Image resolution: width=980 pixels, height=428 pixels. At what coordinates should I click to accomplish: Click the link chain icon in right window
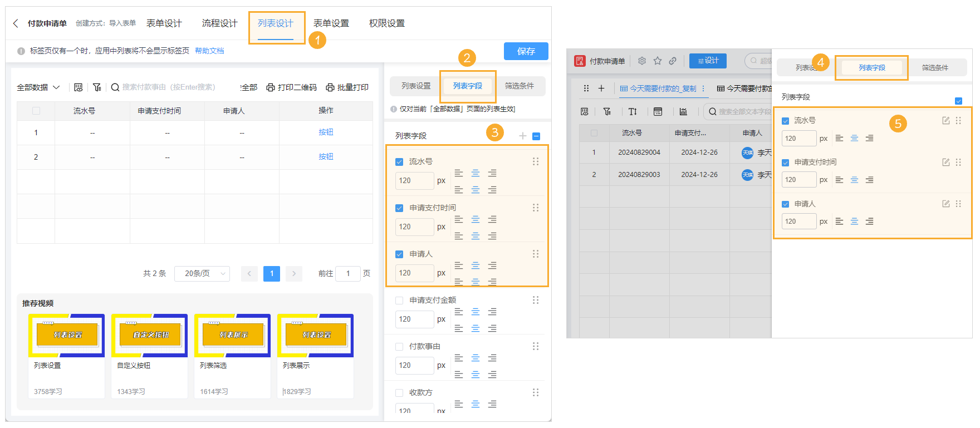(673, 61)
